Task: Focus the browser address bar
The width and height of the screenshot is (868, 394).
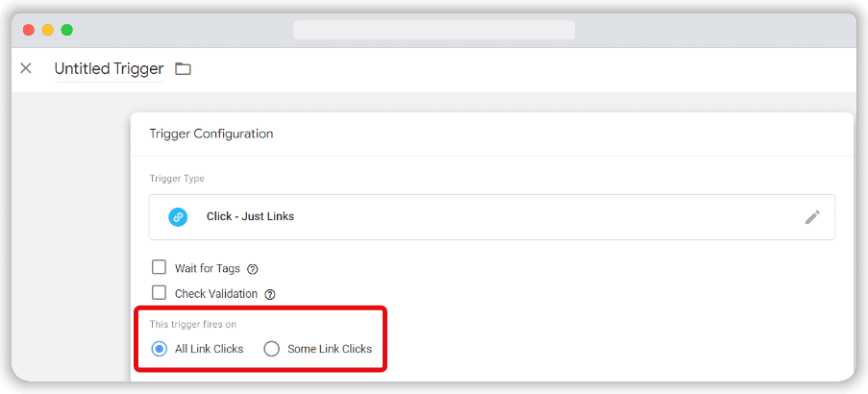Action: pyautogui.click(x=434, y=30)
